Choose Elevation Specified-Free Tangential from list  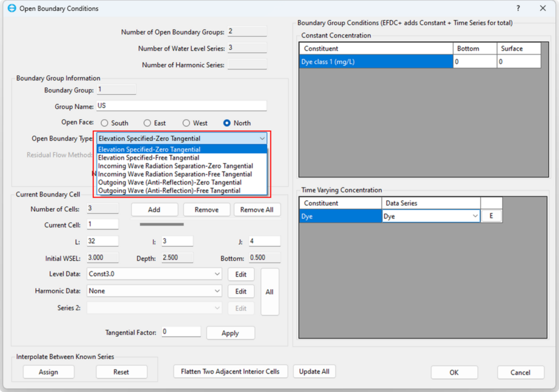click(x=148, y=157)
